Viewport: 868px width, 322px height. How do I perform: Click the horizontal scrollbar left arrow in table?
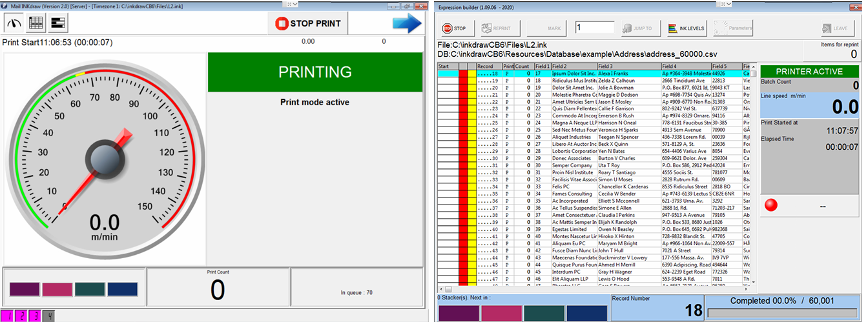441,290
